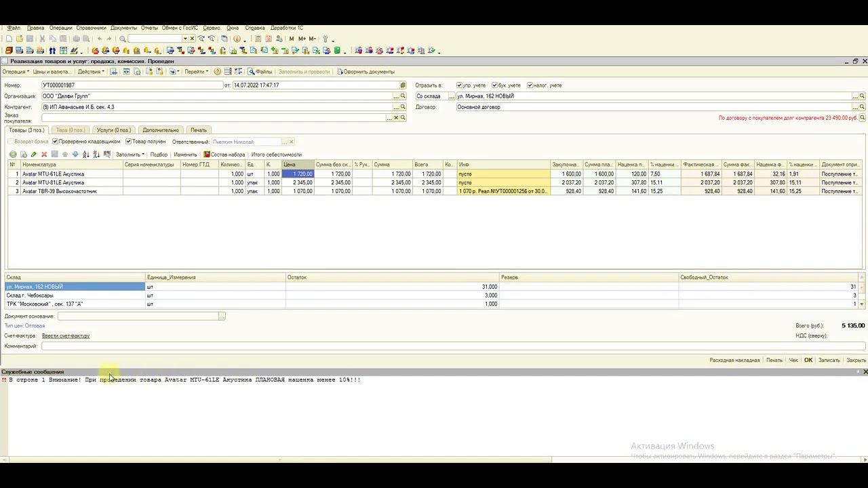This screenshot has height=488, width=868.
Task: Edit the current row with the pencil icon
Action: [x=34, y=155]
